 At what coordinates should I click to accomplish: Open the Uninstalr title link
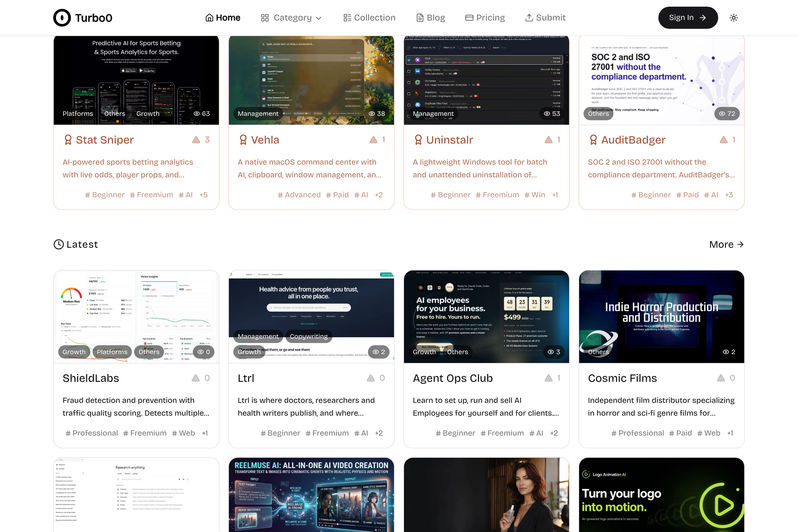449,140
